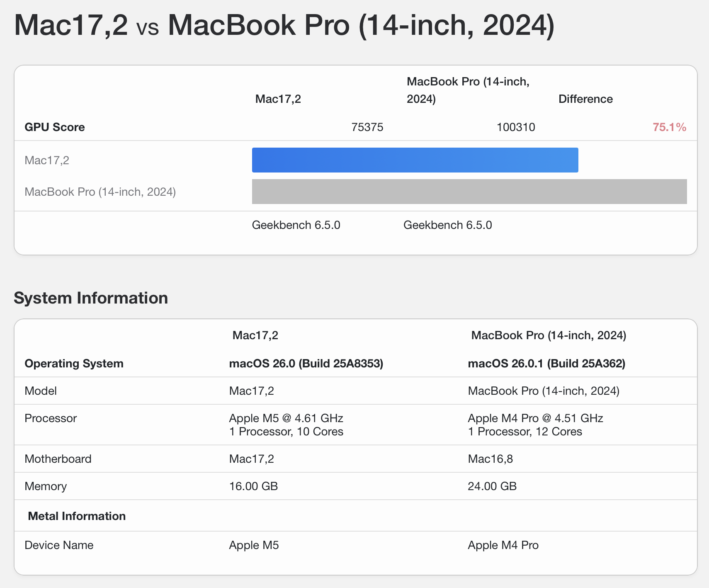The width and height of the screenshot is (709, 588).
Task: Click the GPU Score row label
Action: coord(55,127)
